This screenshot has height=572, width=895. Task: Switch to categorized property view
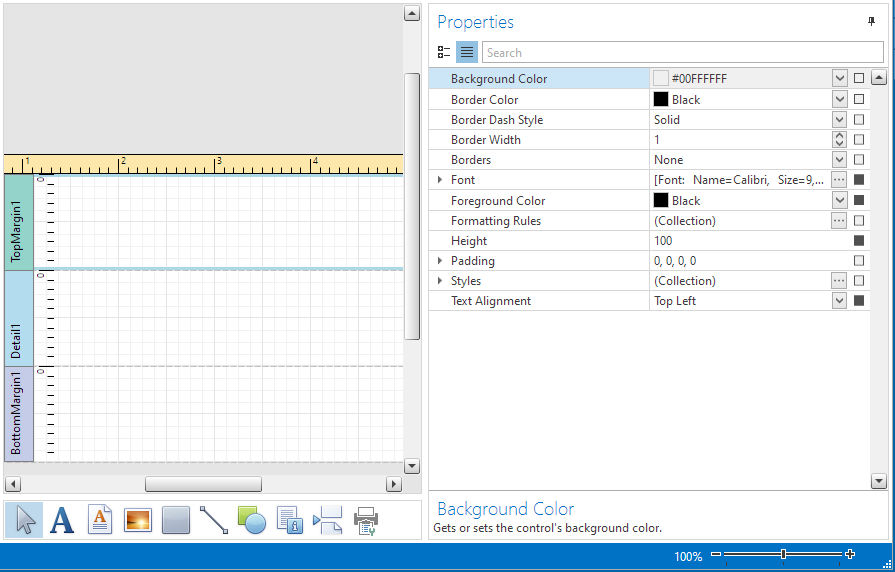(x=444, y=53)
